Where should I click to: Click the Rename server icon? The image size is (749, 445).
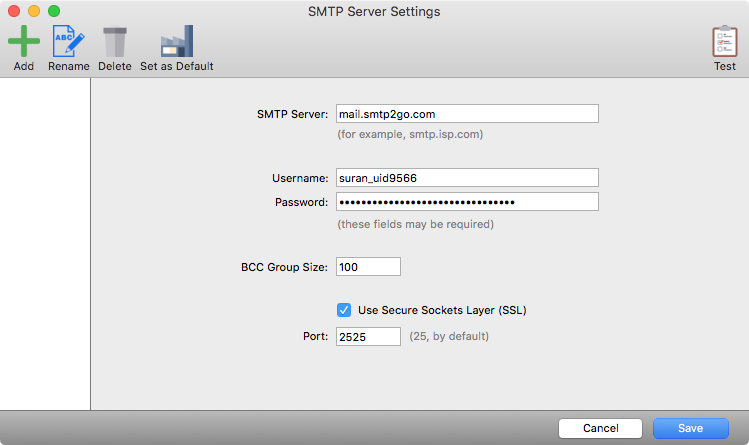[x=68, y=42]
